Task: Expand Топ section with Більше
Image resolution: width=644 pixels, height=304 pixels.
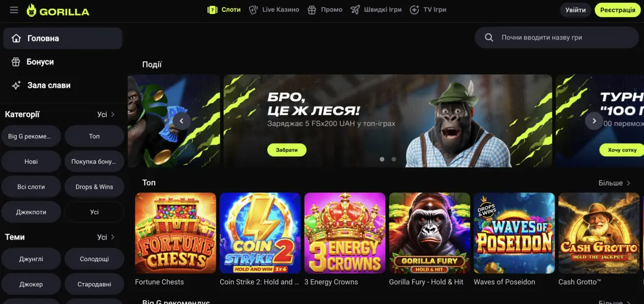Action: point(614,183)
